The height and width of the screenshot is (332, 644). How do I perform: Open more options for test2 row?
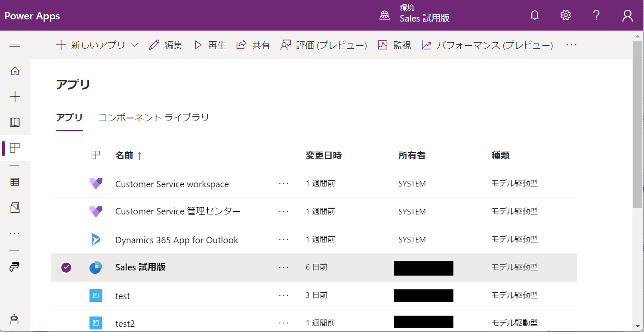283,323
